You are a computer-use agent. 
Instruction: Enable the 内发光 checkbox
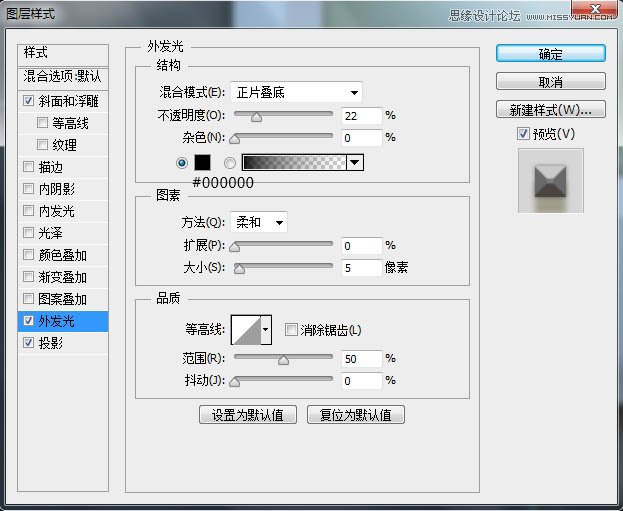[x=28, y=210]
